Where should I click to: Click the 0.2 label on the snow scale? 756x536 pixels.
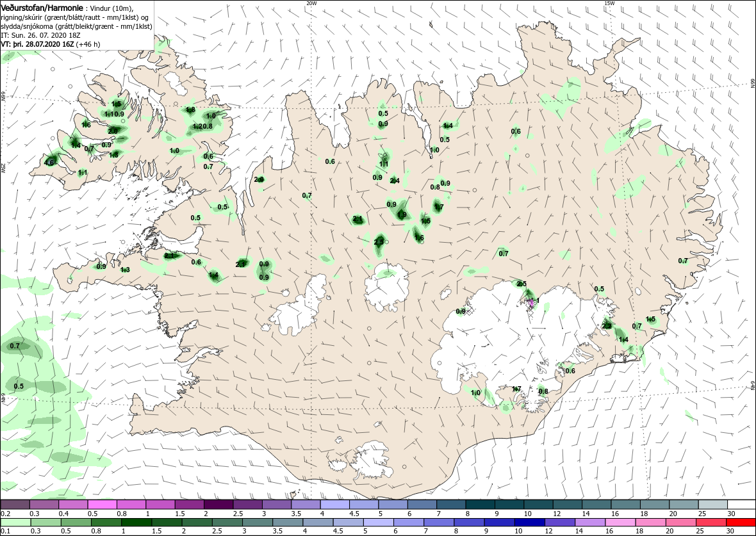pos(6,514)
